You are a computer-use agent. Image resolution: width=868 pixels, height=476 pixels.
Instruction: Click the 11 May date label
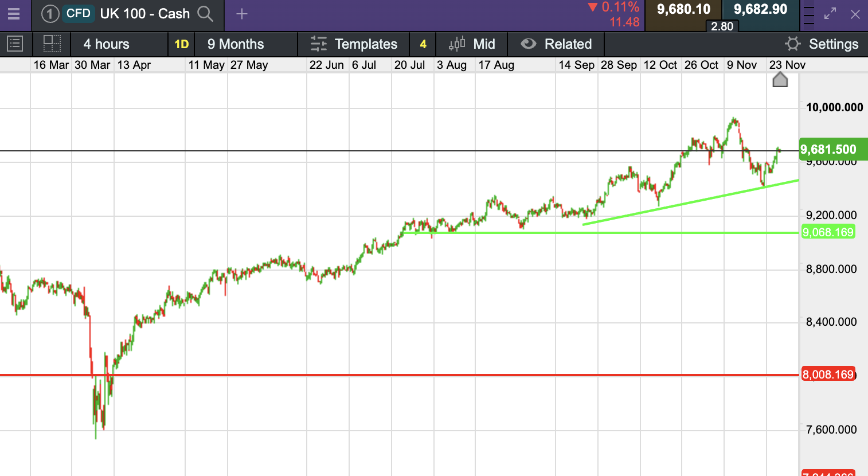(206, 65)
